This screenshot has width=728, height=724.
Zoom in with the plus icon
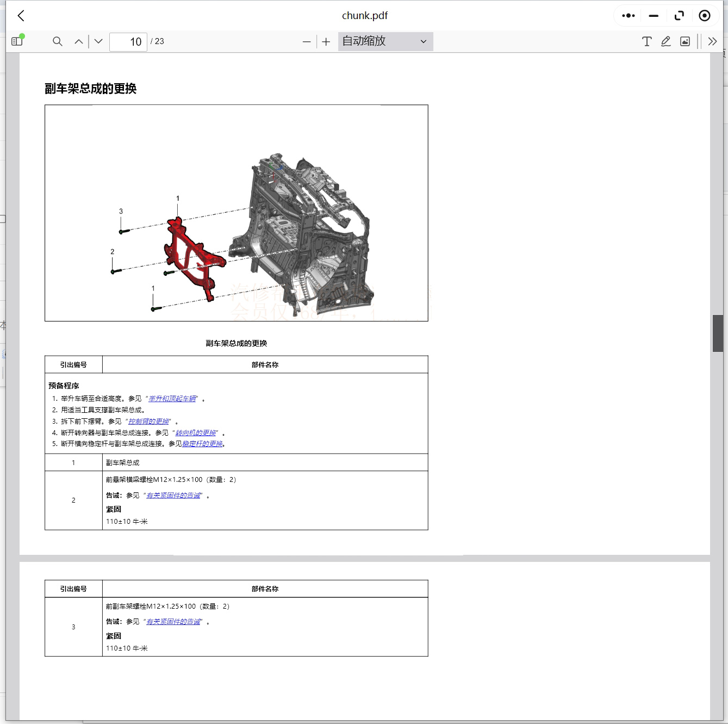point(326,41)
